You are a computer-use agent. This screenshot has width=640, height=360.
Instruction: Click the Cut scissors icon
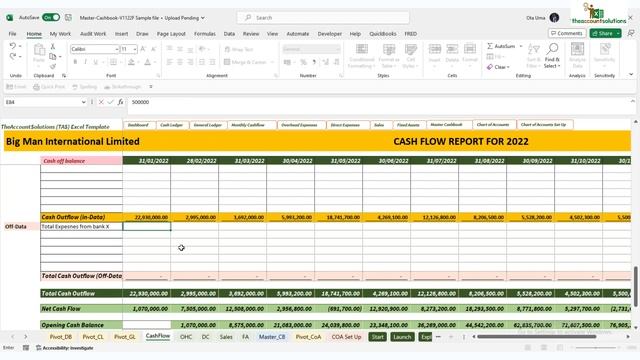click(53, 47)
